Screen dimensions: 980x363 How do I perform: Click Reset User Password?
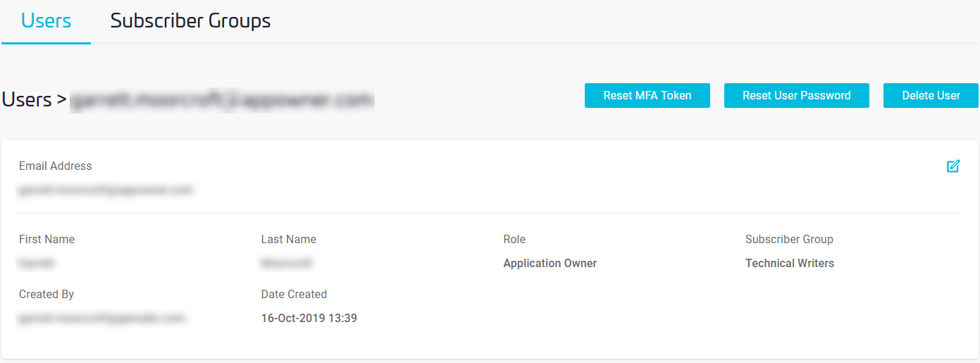[x=796, y=96]
